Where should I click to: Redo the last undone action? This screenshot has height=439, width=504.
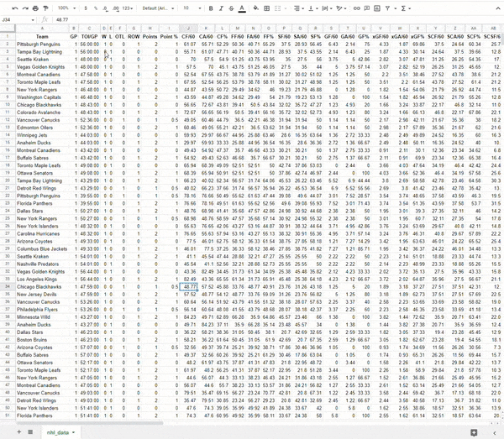(x=25, y=8)
